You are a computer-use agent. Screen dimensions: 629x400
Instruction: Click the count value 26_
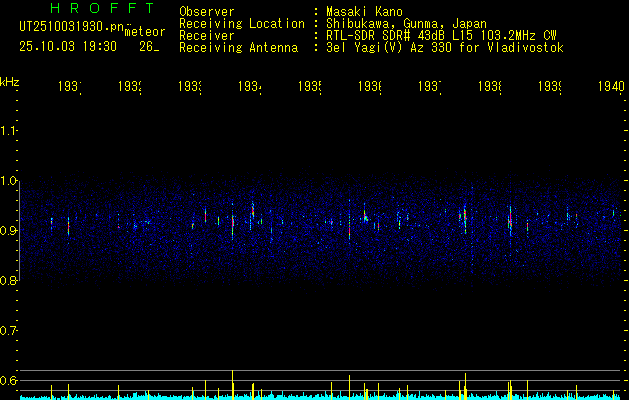coord(149,47)
